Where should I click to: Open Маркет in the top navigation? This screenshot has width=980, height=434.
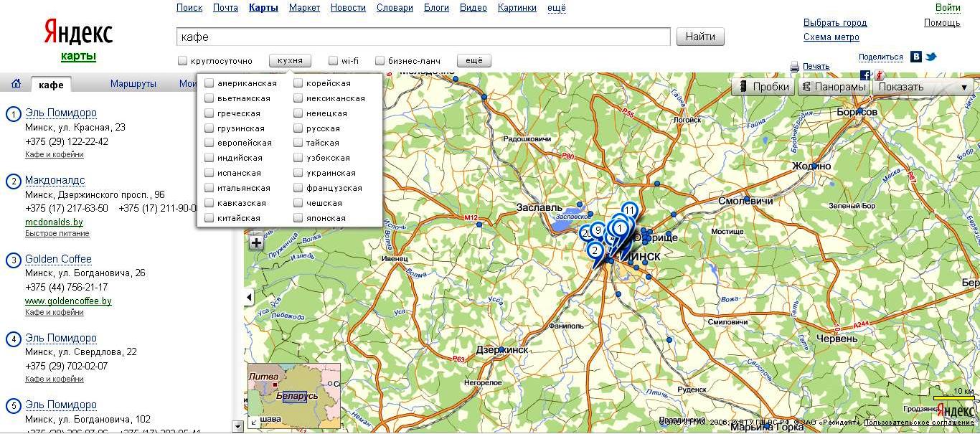click(x=305, y=8)
